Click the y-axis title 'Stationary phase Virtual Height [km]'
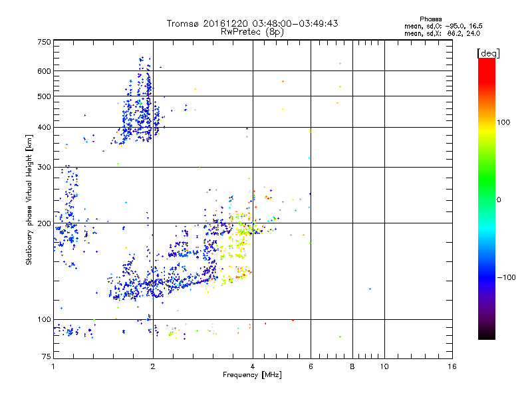The height and width of the screenshot is (399, 532). (x=29, y=200)
